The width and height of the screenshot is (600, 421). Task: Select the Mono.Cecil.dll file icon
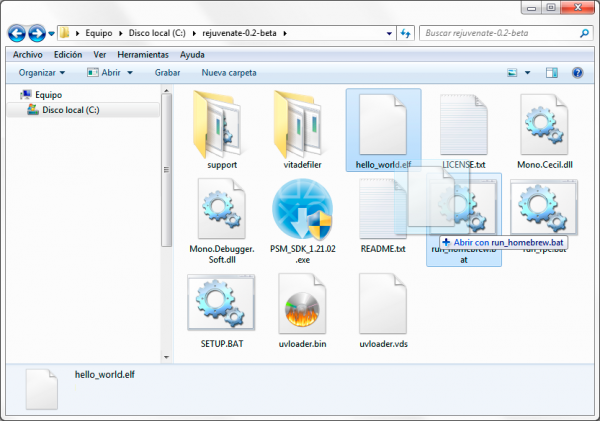coord(544,124)
